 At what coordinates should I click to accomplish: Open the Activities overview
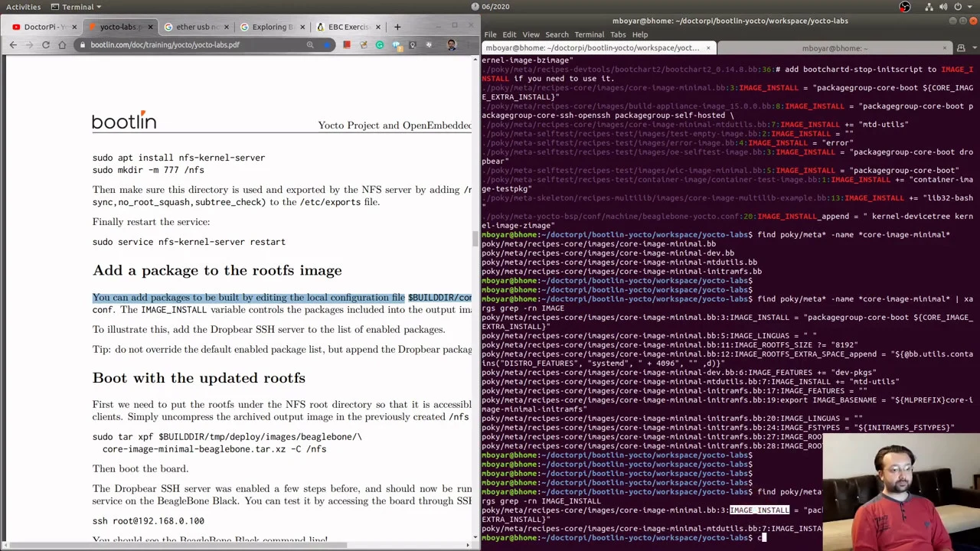pos(23,7)
